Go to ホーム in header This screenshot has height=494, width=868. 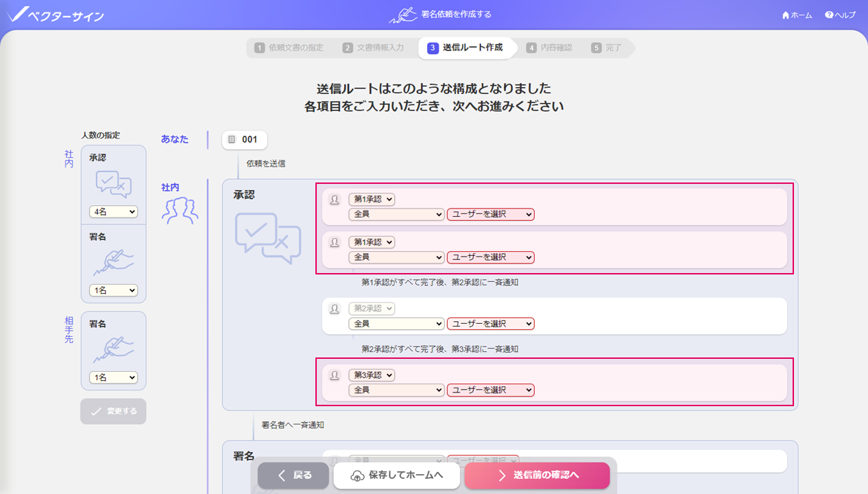(797, 15)
